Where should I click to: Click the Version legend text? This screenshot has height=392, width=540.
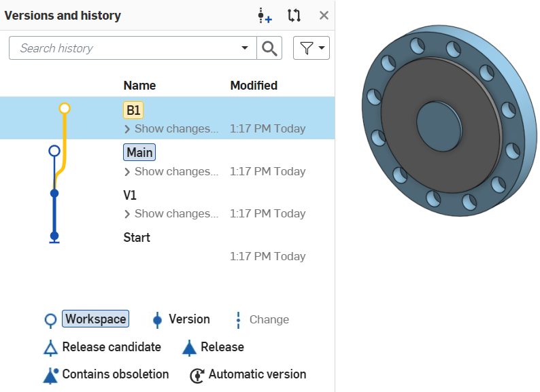tap(189, 319)
